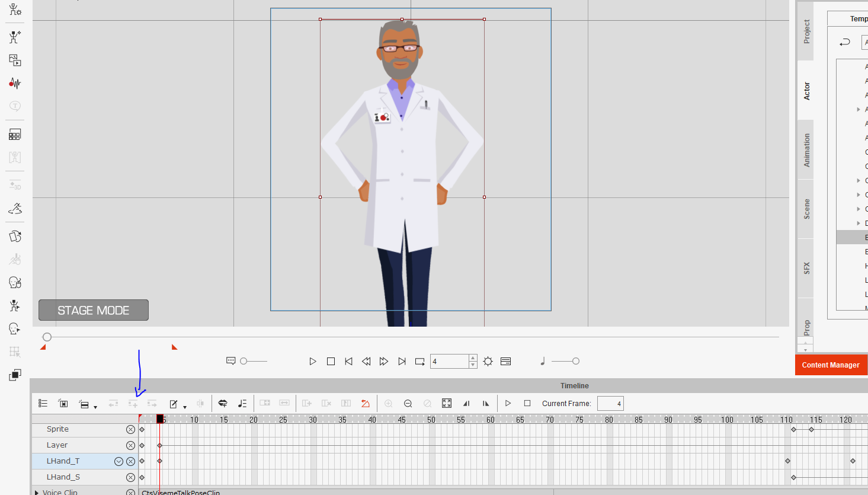Screen dimensions: 868x495
Task: Click the layer order cards icon
Action: [x=15, y=237]
